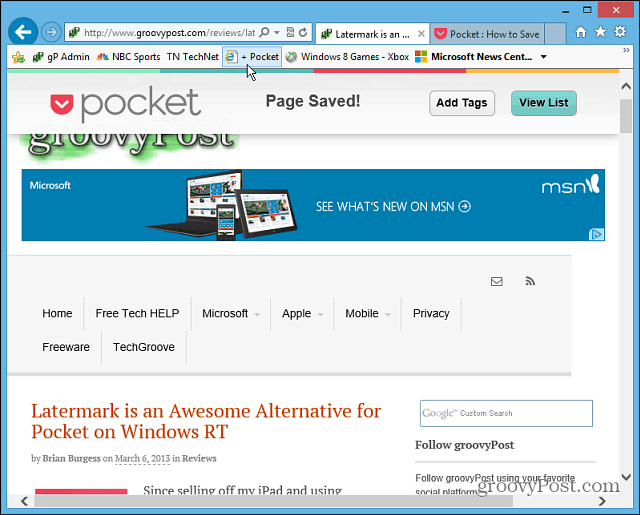
Task: Click the + Pocket bookmarklet
Action: click(252, 57)
